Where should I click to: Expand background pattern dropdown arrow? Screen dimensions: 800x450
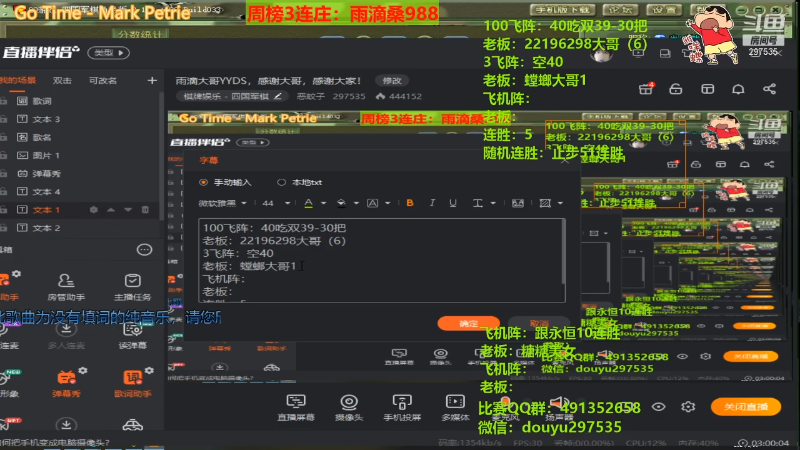[x=560, y=203]
